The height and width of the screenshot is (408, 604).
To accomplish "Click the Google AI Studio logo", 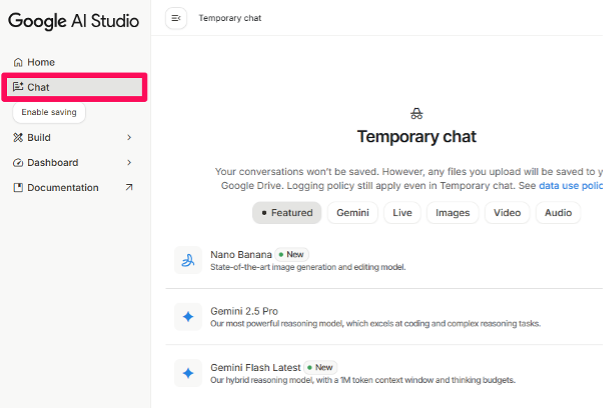I will click(73, 20).
